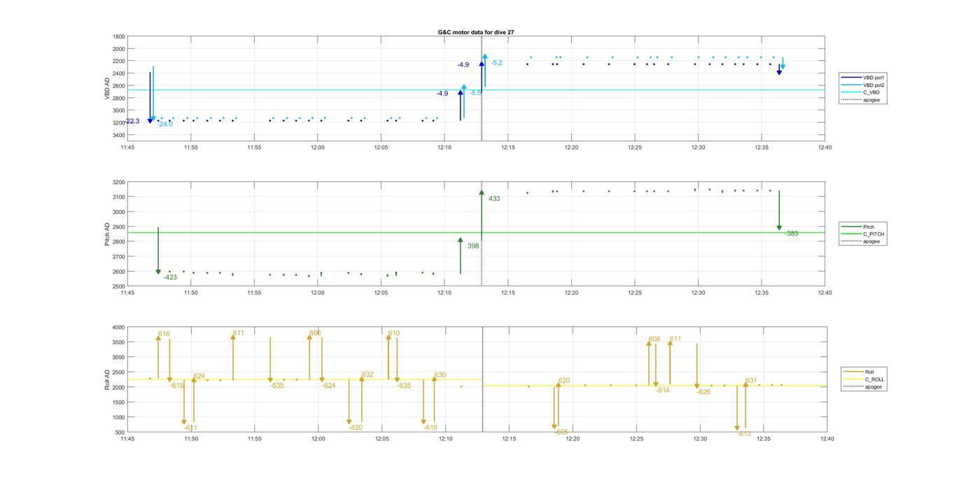Viewport: 980px width, 485px height.
Task: Click the 11:45 tick under the Roll plot
Action: (127, 440)
